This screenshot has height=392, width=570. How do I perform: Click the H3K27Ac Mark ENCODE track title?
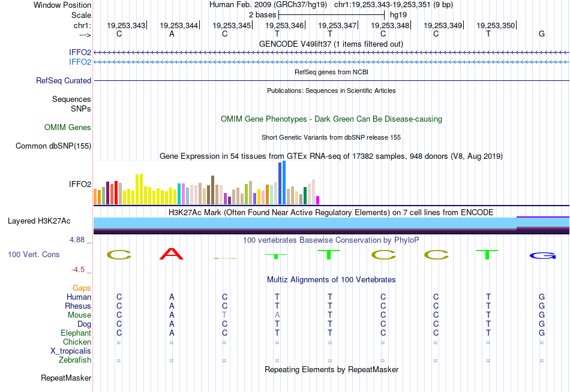tap(331, 213)
